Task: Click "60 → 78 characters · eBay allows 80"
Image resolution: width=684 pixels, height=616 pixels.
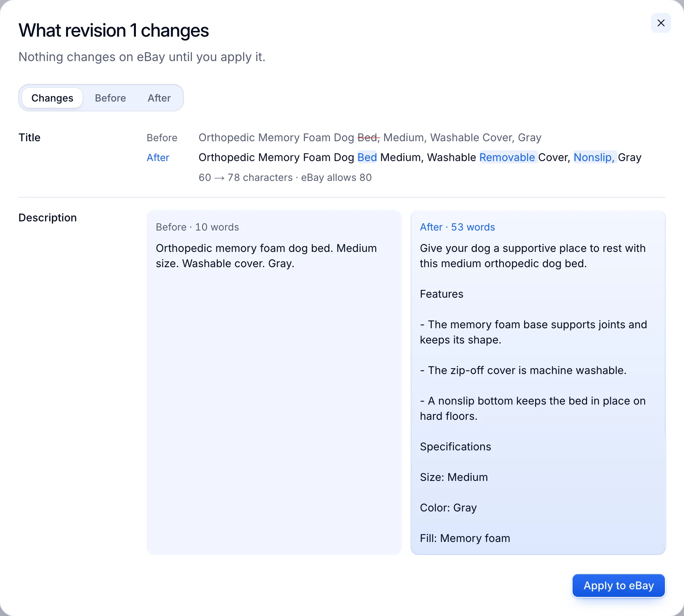Action: pos(285,177)
